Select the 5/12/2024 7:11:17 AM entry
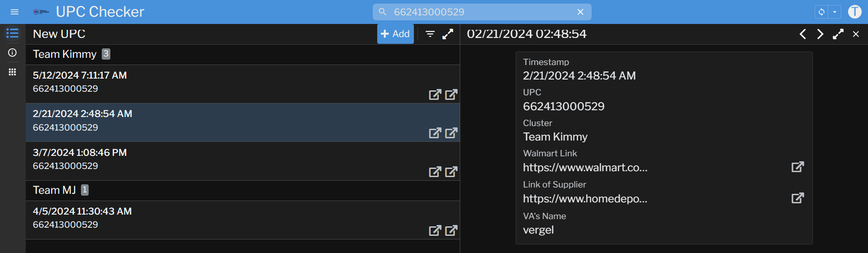The height and width of the screenshot is (253, 868). 181,82
